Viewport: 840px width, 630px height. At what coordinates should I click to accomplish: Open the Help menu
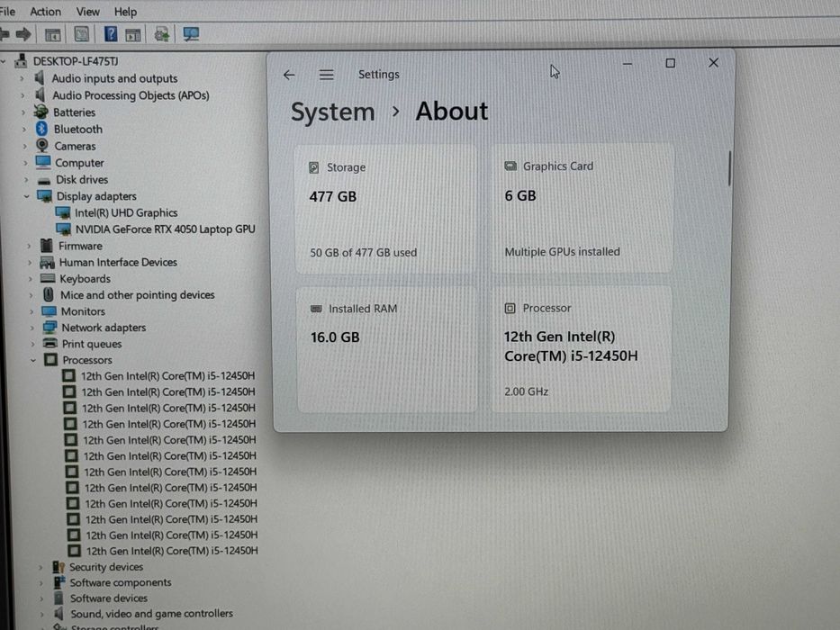coord(125,11)
